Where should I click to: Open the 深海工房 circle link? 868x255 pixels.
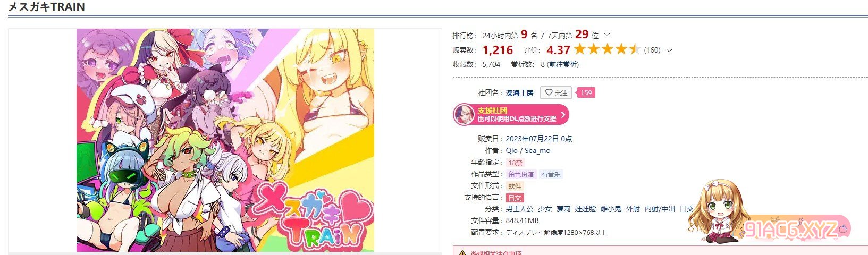point(519,93)
